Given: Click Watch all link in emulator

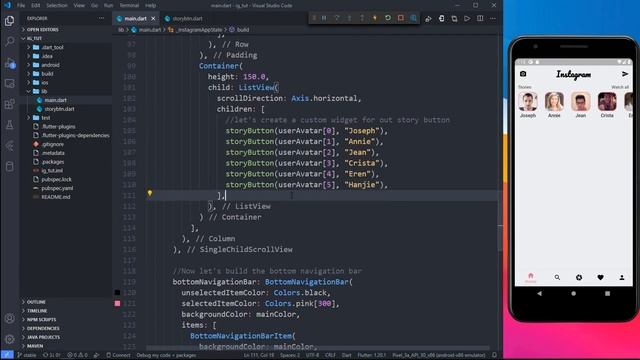Looking at the screenshot, I should (620, 87).
